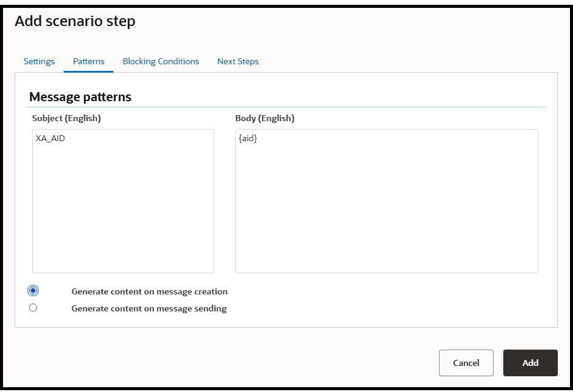This screenshot has width=573, height=392.
Task: Open the Blocking Conditions tab
Action: [x=161, y=61]
